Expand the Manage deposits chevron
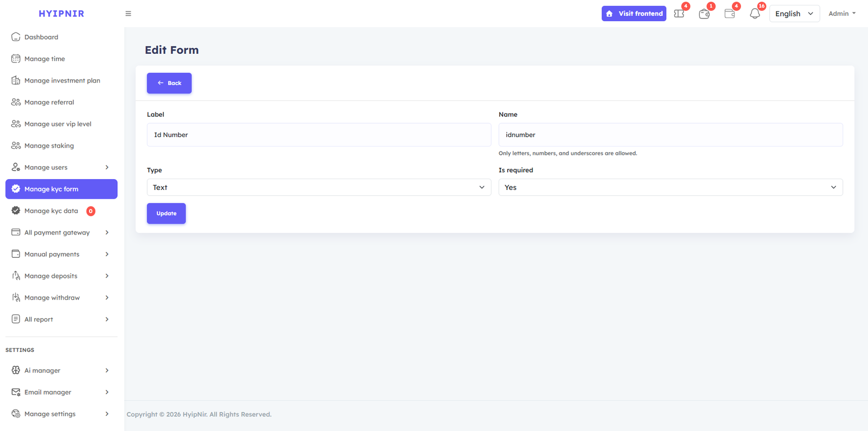The image size is (868, 431). point(107,276)
